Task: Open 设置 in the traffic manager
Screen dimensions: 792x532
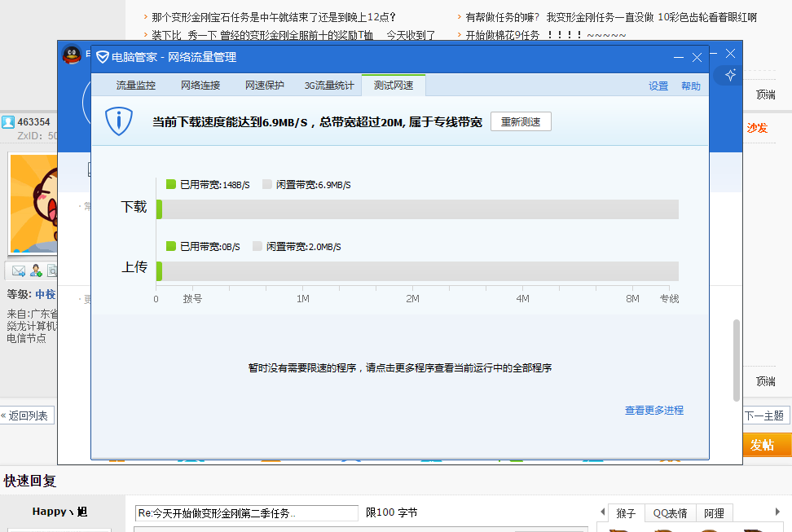Action: pyautogui.click(x=658, y=86)
